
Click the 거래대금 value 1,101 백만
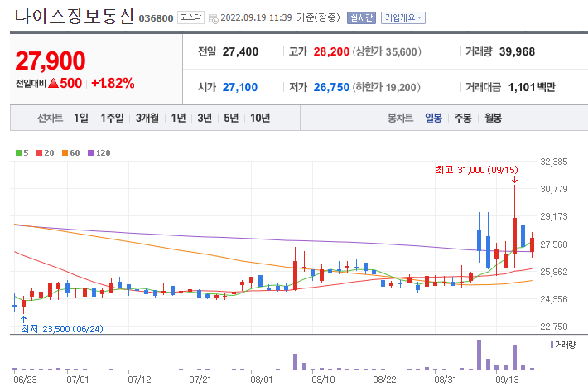click(x=532, y=88)
